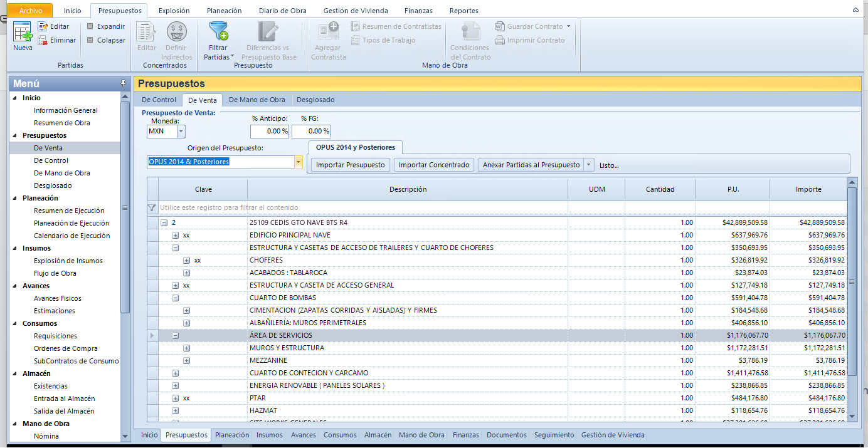Open the Moneda MXN dropdown
Image resolution: width=868 pixels, height=448 pixels.
coord(181,132)
